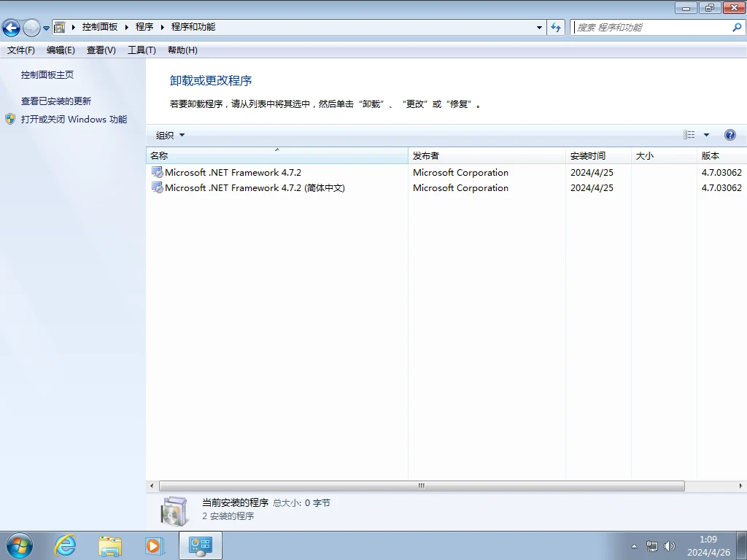Go back with the blue Back arrow

12,28
